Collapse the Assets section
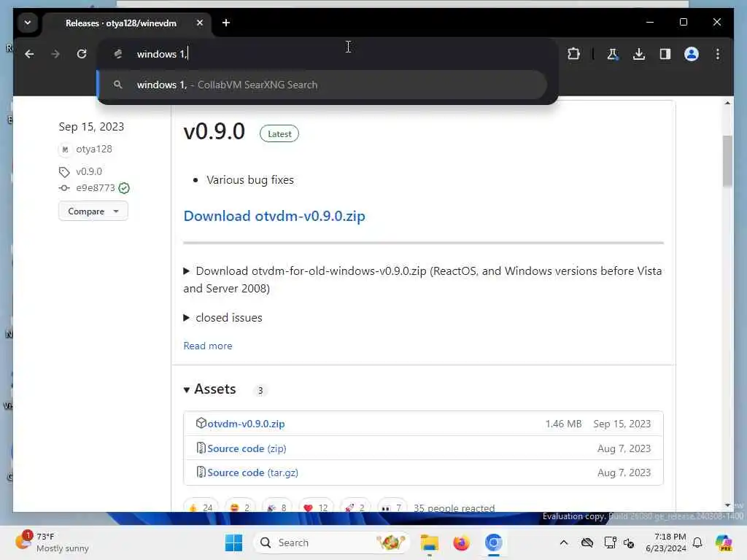Image resolution: width=747 pixels, height=560 pixels. [x=209, y=389]
